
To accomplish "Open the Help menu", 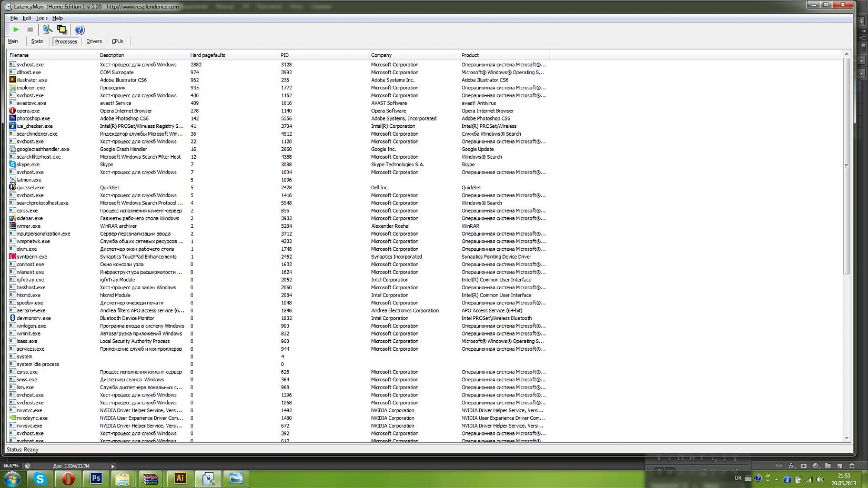I will point(57,18).
